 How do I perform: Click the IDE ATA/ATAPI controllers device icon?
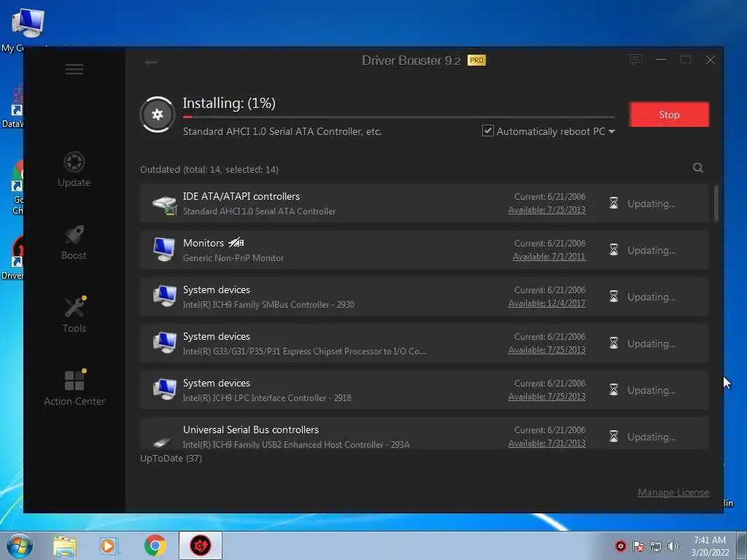coord(164,204)
